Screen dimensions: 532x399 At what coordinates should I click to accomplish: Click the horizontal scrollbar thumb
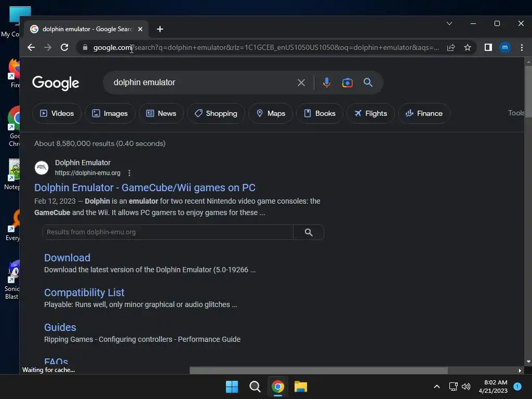pos(318,370)
